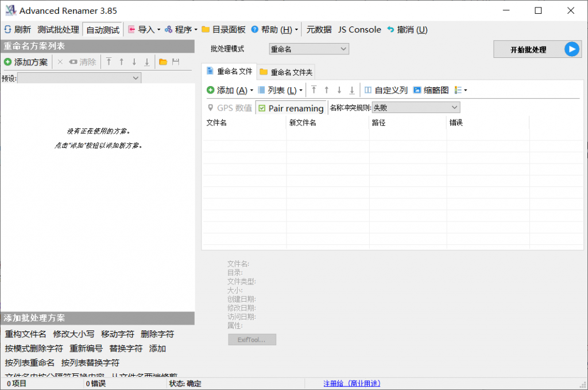The image size is (588, 390).
Task: Switch to the 自动测试 mode toggle
Action: (x=102, y=29)
